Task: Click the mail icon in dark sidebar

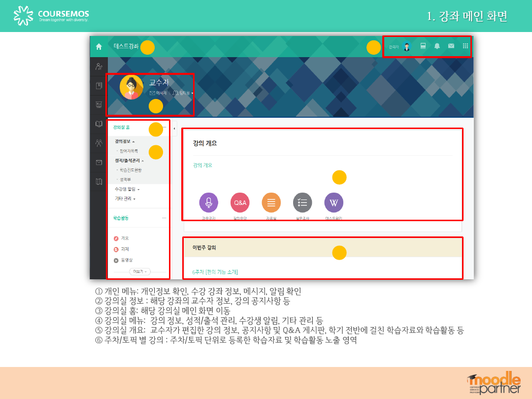Action: click(99, 162)
